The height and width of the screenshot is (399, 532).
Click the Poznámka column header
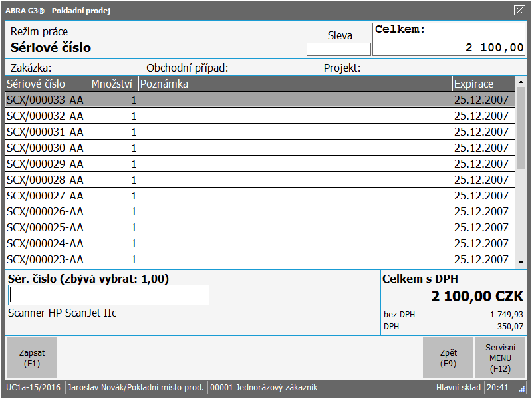click(x=295, y=84)
